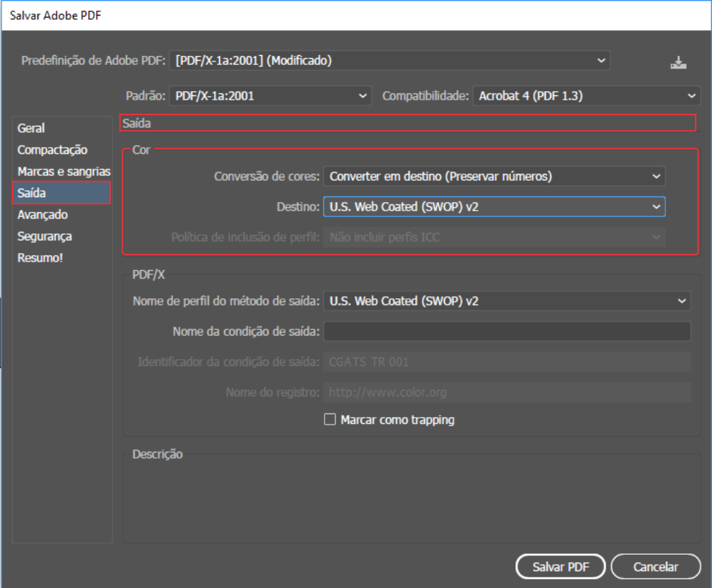
Task: Expand the Padrão PDF/X-1a:2001 dropdown
Action: point(270,95)
